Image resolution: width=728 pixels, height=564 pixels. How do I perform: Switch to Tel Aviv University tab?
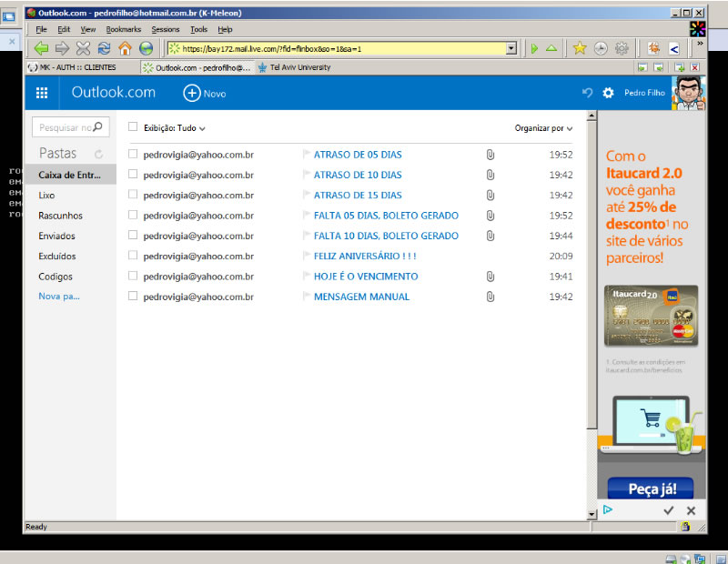tap(294, 67)
